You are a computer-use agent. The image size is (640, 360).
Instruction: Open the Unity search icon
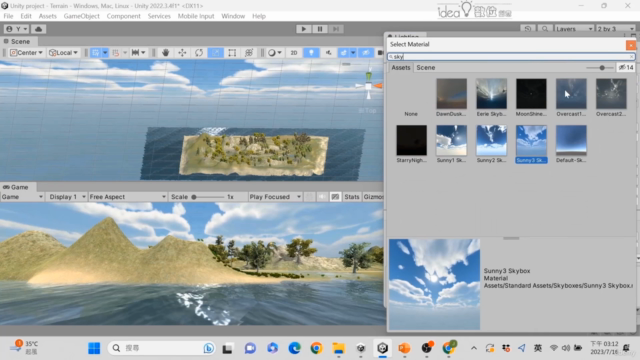pyautogui.click(x=545, y=29)
